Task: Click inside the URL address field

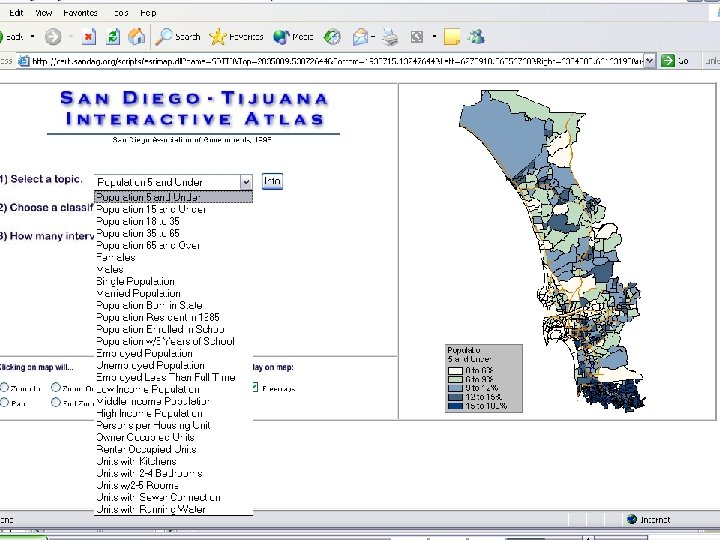Action: click(x=340, y=60)
